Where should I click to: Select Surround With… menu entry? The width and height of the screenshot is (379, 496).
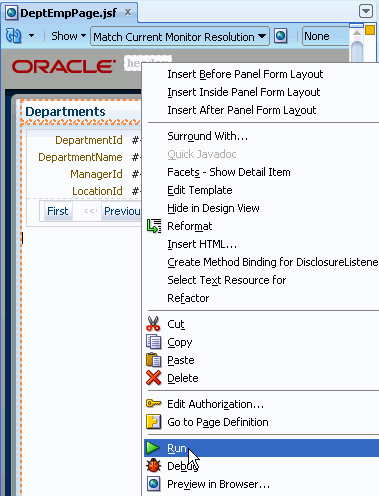208,136
